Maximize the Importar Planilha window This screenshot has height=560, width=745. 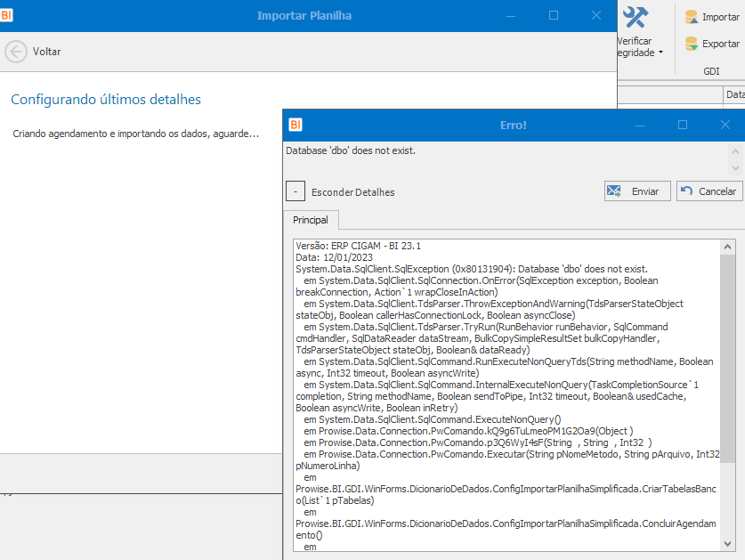pyautogui.click(x=554, y=15)
